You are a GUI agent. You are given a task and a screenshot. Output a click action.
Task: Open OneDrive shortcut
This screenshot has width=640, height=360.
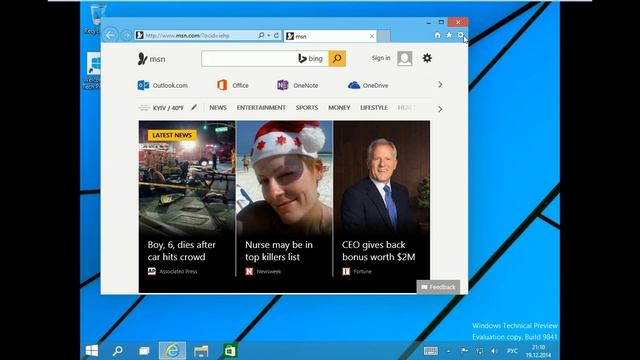coord(368,85)
